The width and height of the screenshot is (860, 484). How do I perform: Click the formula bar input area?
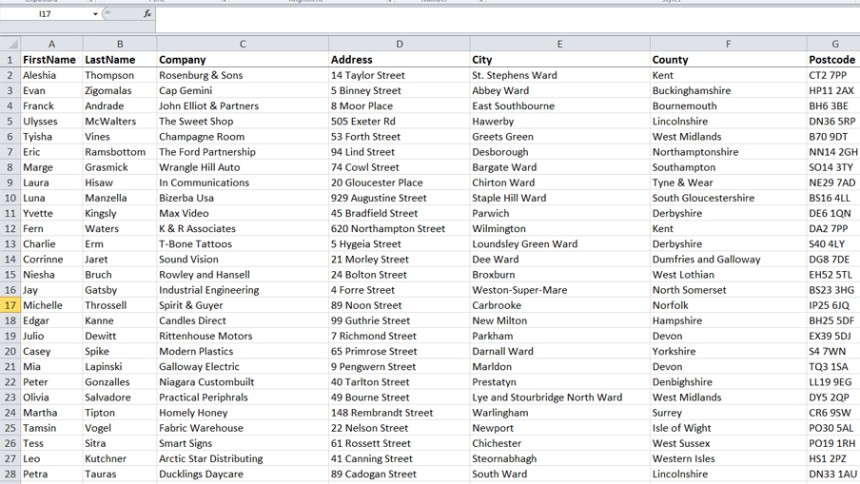point(507,20)
